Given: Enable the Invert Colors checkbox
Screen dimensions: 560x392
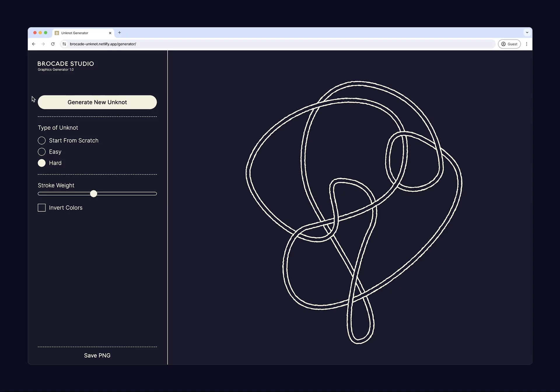Looking at the screenshot, I should [42, 208].
